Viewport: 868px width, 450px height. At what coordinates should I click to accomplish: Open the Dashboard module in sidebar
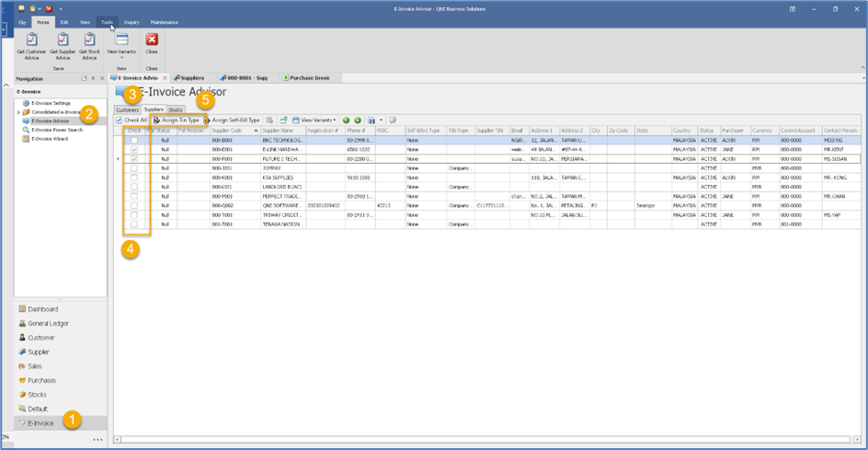pos(42,309)
